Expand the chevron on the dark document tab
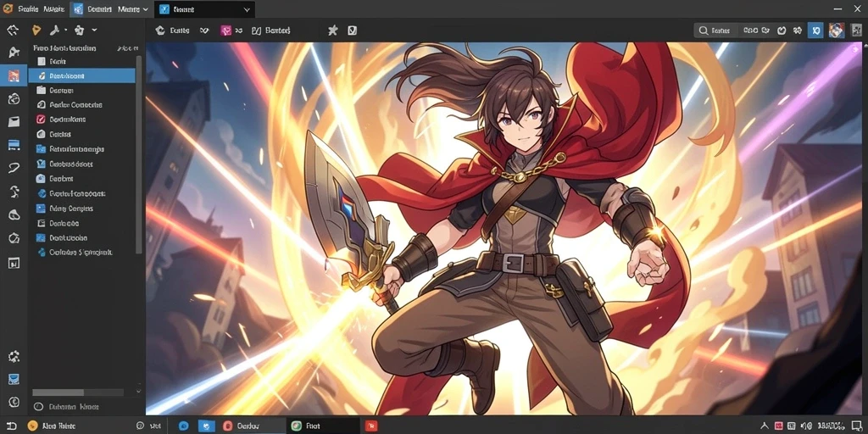868x434 pixels. click(247, 9)
